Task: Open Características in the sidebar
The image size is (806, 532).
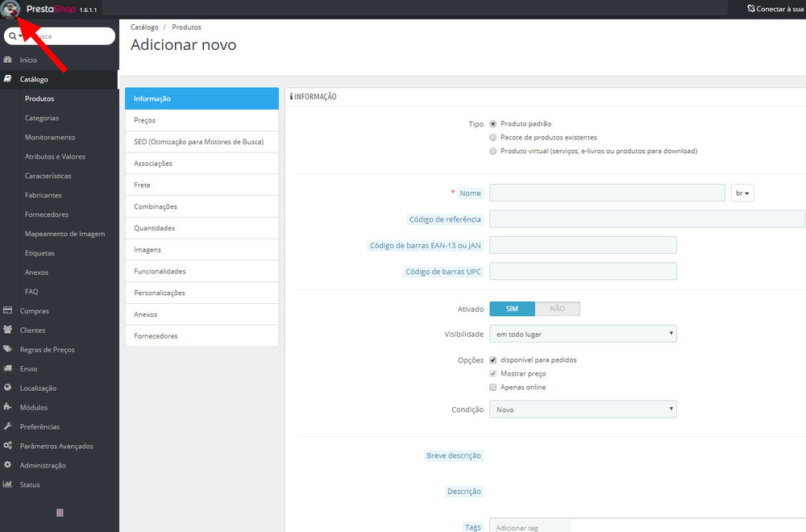Action: 48,176
